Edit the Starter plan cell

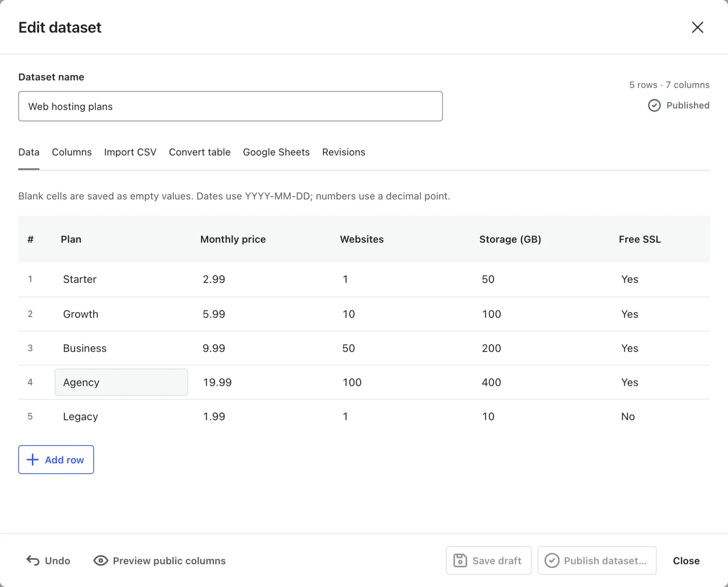point(121,279)
